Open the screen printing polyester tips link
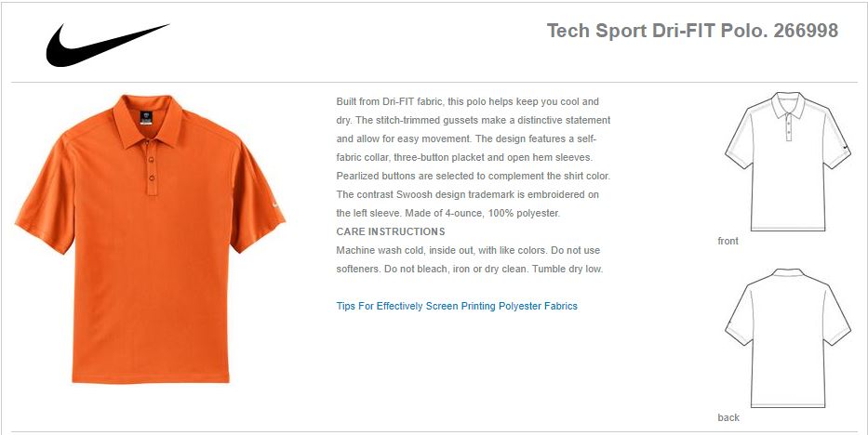The width and height of the screenshot is (868, 435). tap(457, 306)
